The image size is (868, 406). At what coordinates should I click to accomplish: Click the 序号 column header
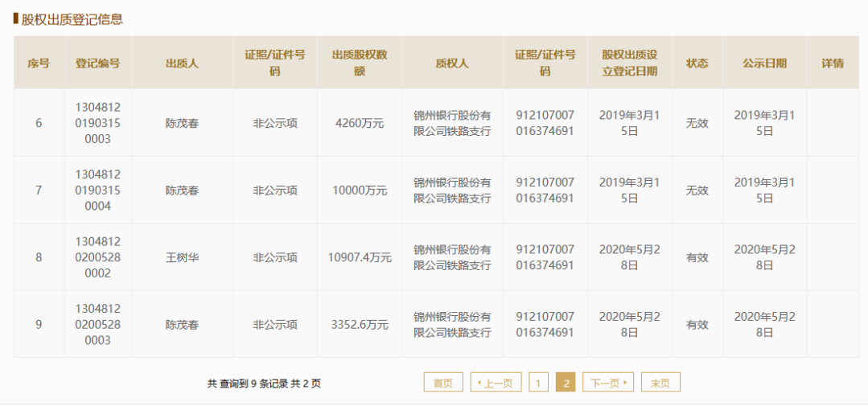39,63
